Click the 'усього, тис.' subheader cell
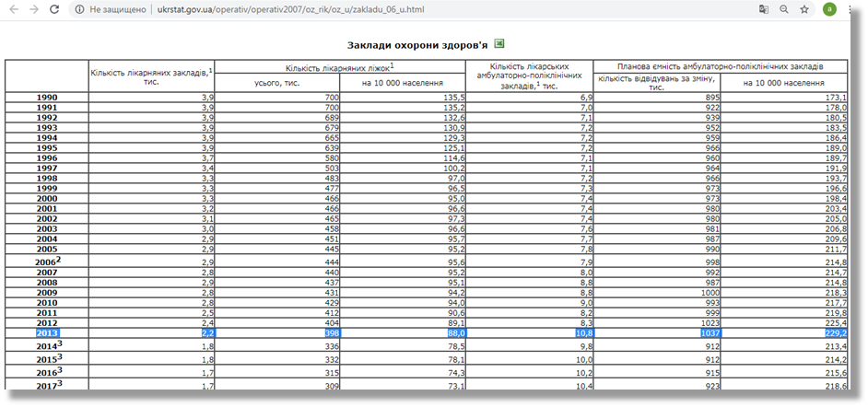The width and height of the screenshot is (868, 407). coord(277,83)
